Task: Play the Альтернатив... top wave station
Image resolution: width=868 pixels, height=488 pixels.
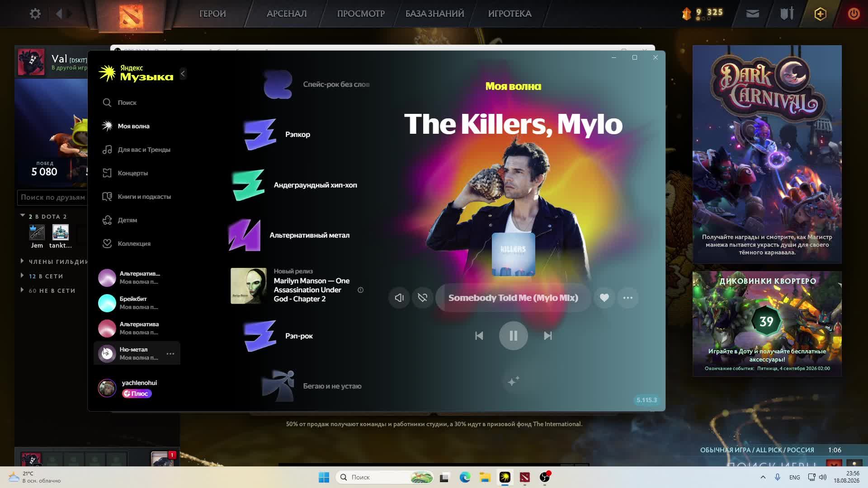Action: click(x=107, y=277)
